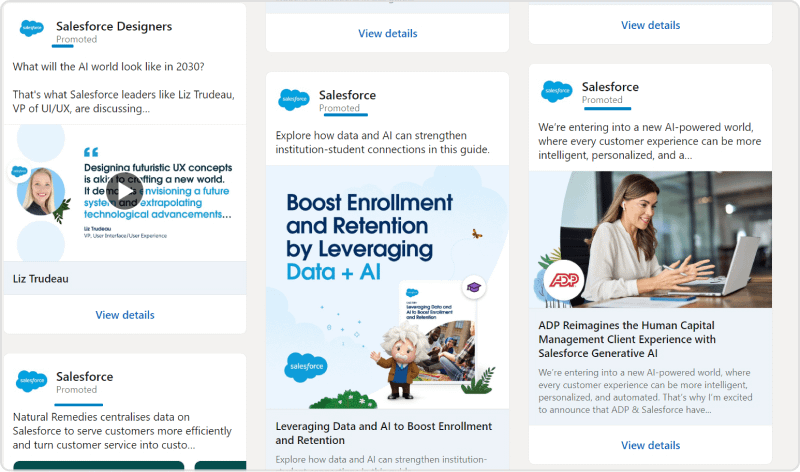Click the Salesforce name on the Natural Remedies ad
Viewport: 800px width, 472px height.
(x=84, y=377)
